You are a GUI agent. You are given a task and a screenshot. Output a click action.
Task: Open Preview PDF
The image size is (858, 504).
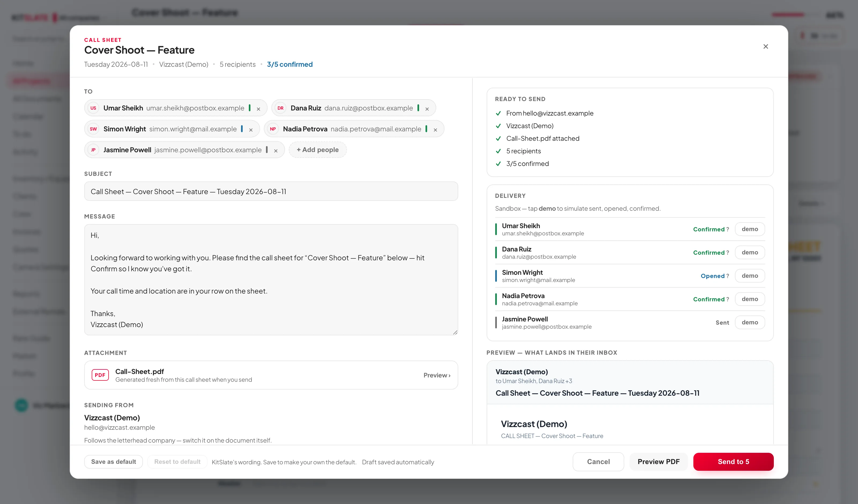point(659,462)
